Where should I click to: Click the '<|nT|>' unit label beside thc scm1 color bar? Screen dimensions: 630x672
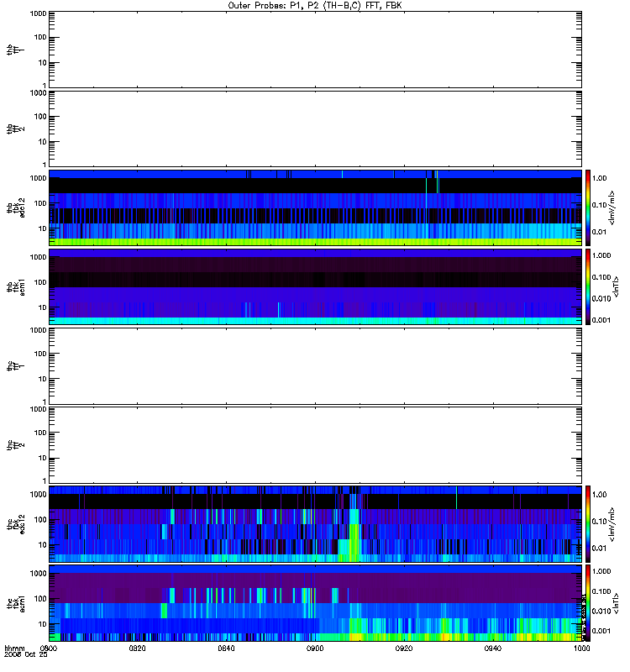616,603
